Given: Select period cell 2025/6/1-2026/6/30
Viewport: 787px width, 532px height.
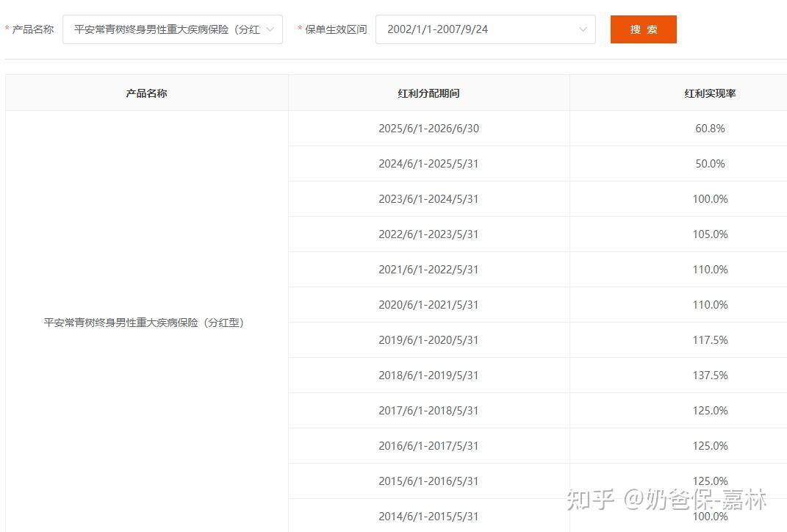Looking at the screenshot, I should click(428, 129).
